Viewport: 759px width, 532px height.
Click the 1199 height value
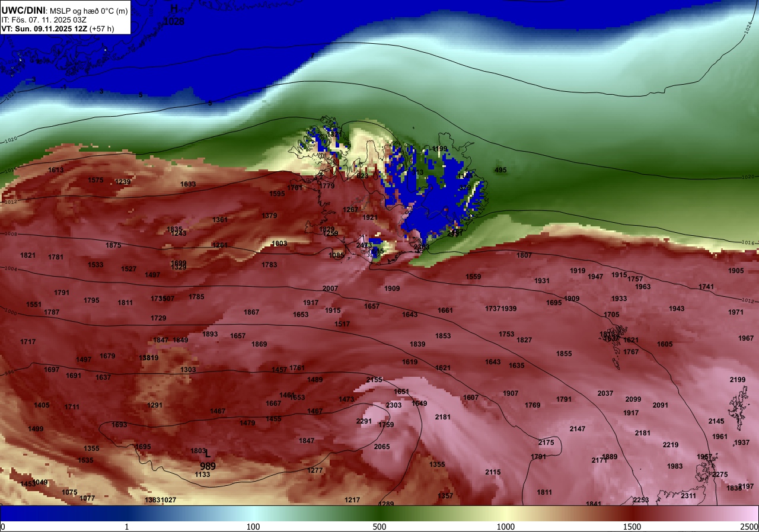pyautogui.click(x=440, y=149)
